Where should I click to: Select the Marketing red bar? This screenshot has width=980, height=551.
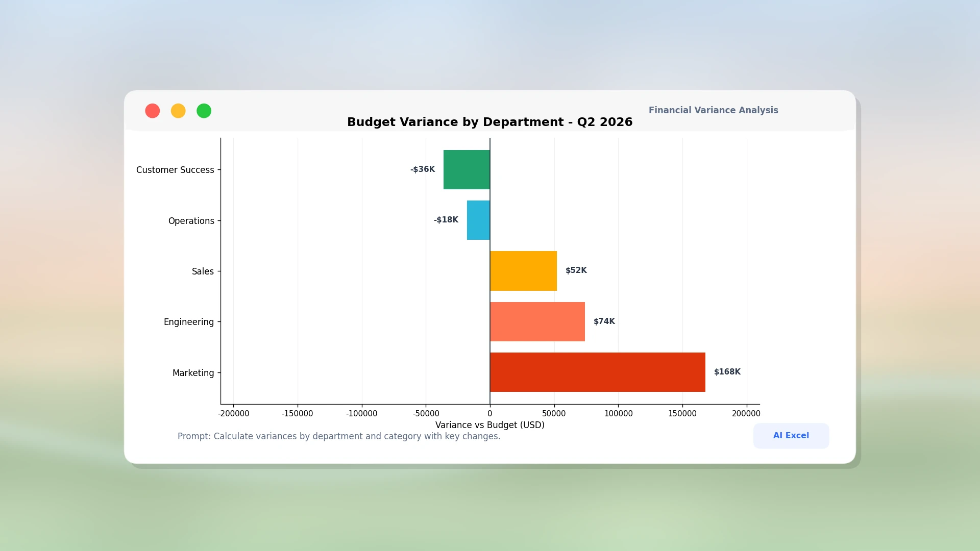tap(597, 372)
